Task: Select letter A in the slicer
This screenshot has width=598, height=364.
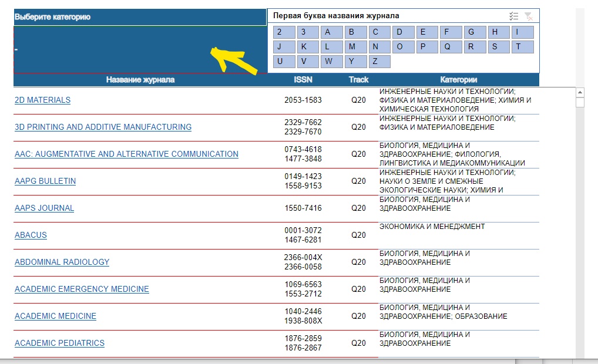Action: click(x=331, y=32)
